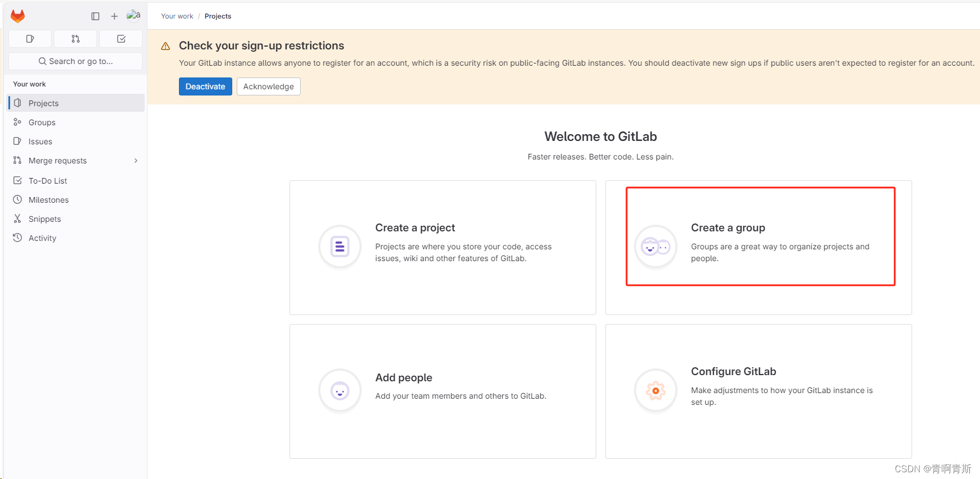Select Groups in the sidebar
Image resolution: width=980 pixels, height=479 pixels.
tap(76, 122)
